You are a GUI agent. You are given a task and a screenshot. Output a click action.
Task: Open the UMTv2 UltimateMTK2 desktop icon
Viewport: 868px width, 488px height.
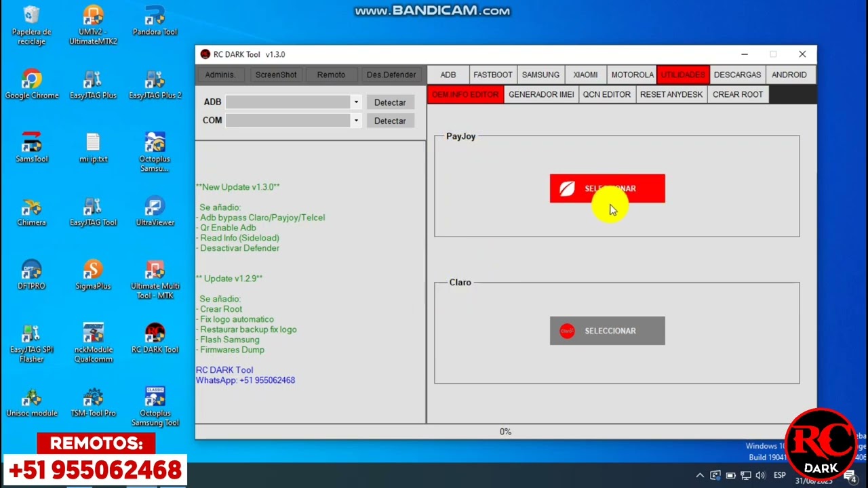pos(93,26)
